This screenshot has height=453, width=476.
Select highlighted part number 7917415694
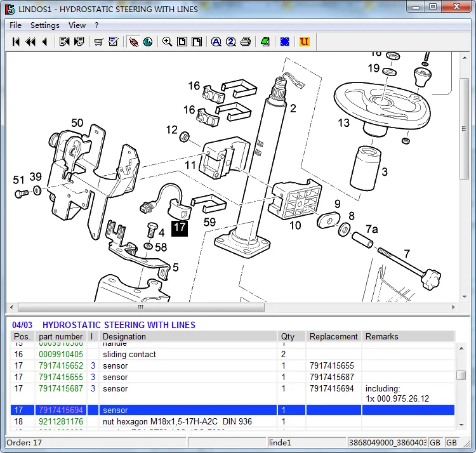pos(61,410)
